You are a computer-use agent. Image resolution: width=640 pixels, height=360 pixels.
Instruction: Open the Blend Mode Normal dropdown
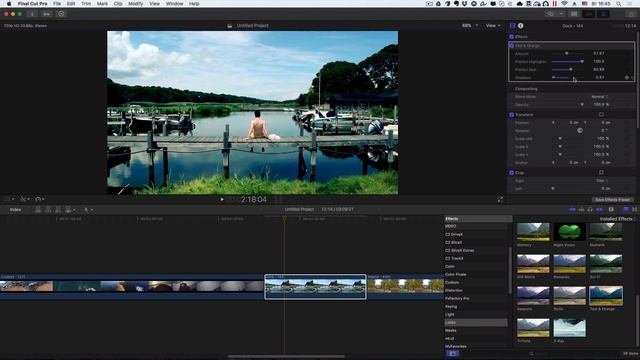(x=600, y=97)
